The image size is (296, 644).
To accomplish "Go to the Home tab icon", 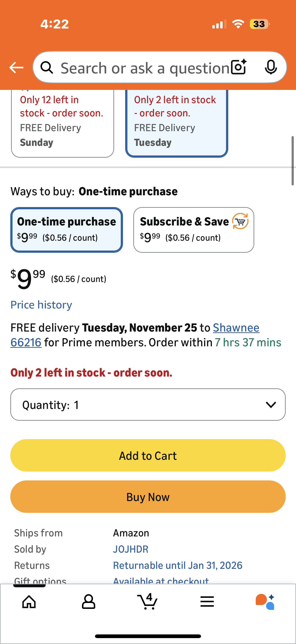I will (29, 601).
